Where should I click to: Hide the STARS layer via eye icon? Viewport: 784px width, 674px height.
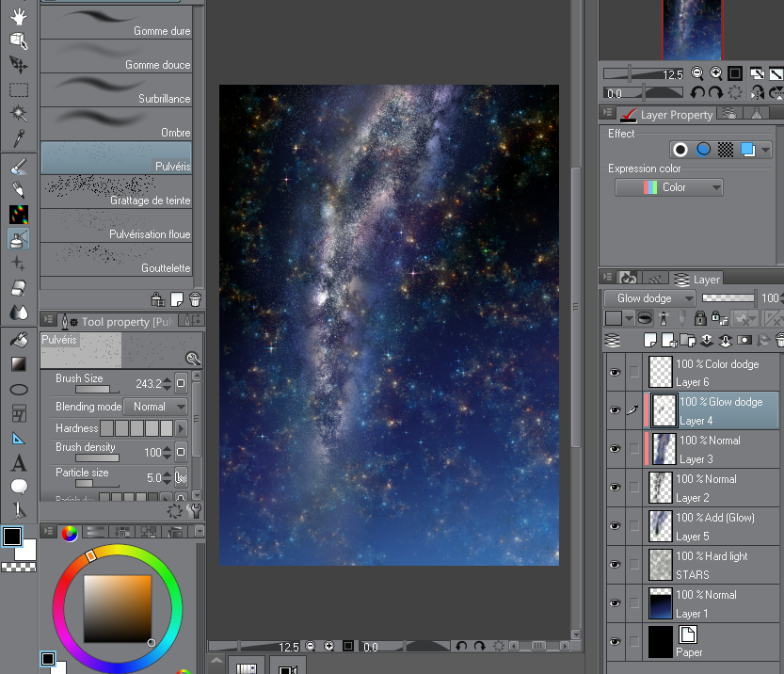615,564
